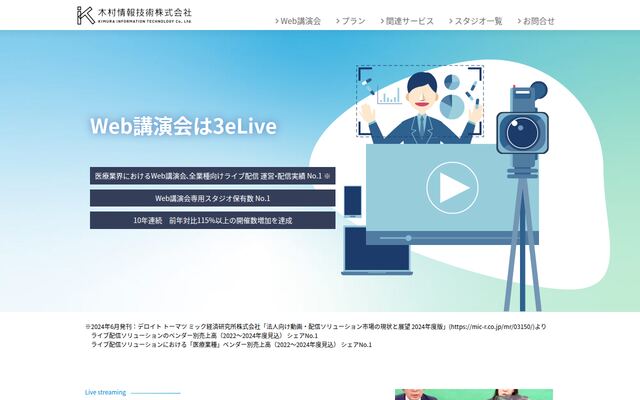Click the 運営・配信実績 No.1 banner
The image size is (640, 400).
[213, 176]
